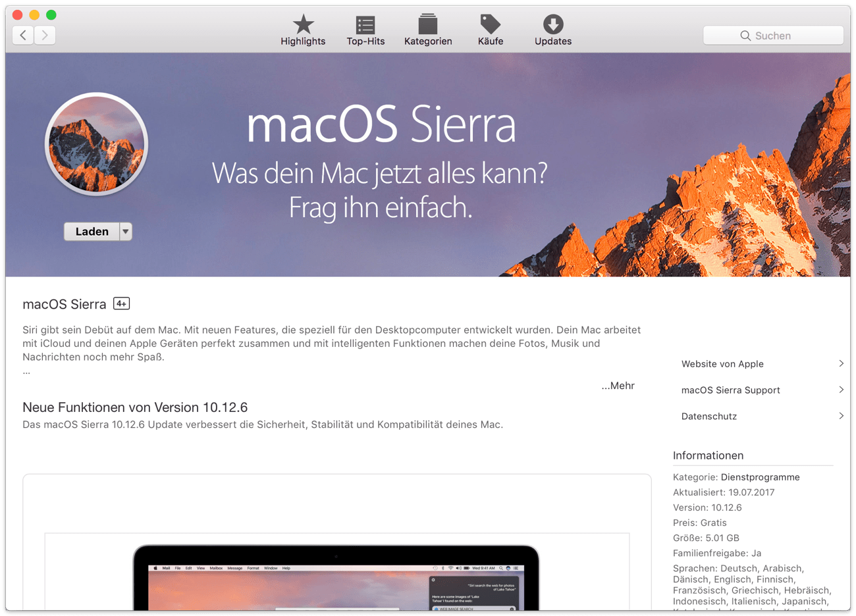Open the Kategorien tab
Screen dimensions: 856x616
point(428,30)
